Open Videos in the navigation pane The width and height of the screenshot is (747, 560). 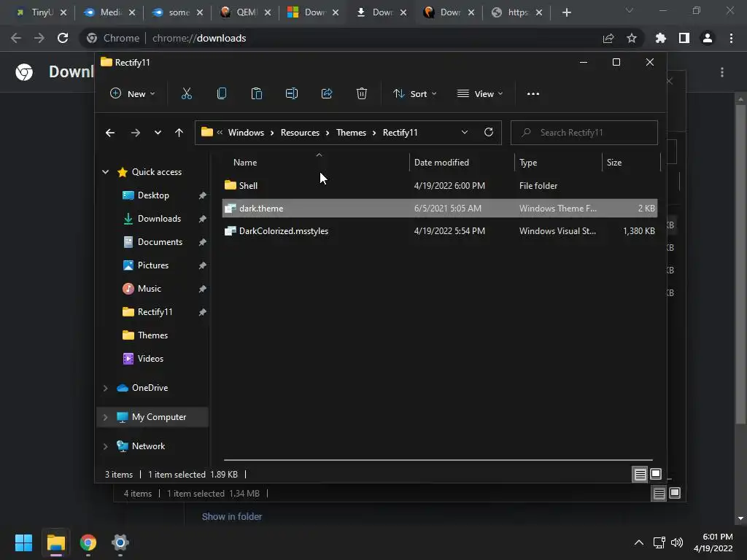(x=150, y=359)
